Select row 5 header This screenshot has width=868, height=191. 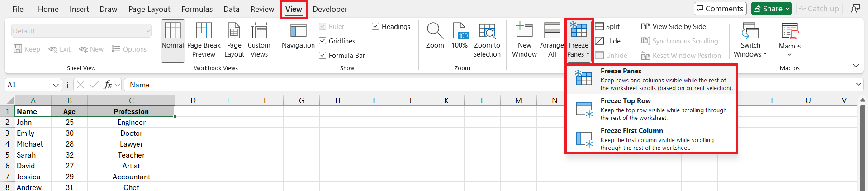click(x=8, y=155)
